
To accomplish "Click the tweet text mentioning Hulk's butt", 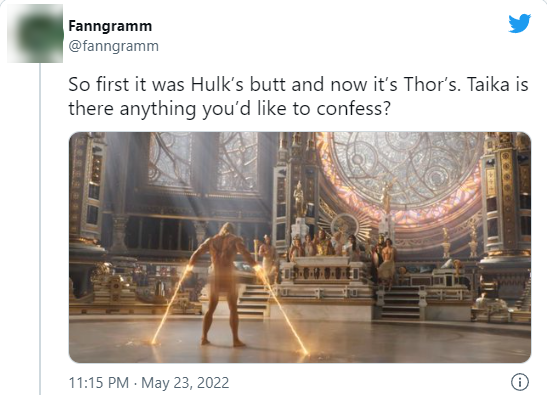I will pyautogui.click(x=298, y=96).
